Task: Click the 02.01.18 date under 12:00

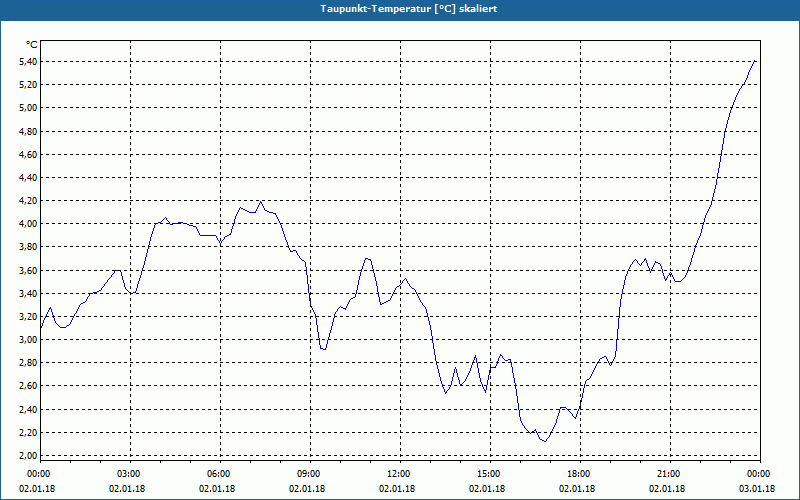Action: (397, 489)
